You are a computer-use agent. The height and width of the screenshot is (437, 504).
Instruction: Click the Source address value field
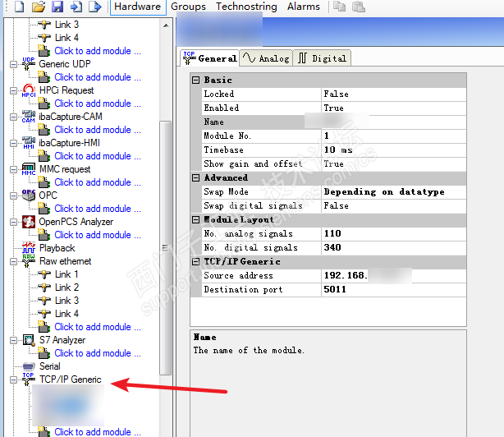click(394, 275)
